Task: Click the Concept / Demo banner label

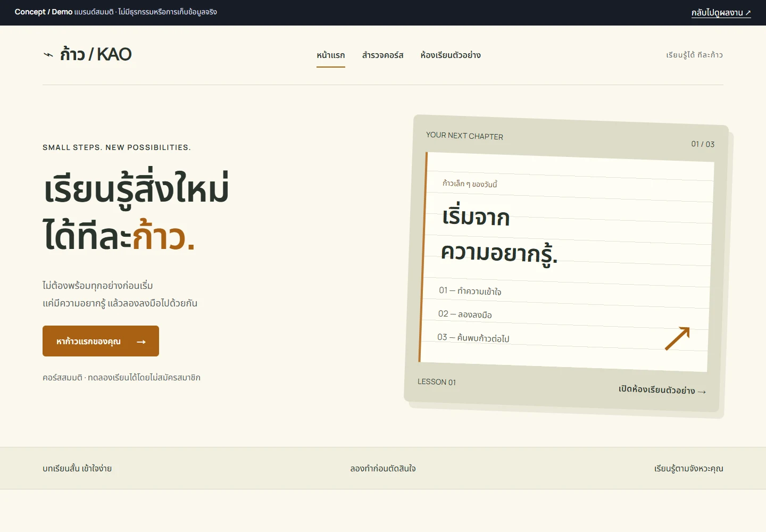Action: tap(44, 12)
